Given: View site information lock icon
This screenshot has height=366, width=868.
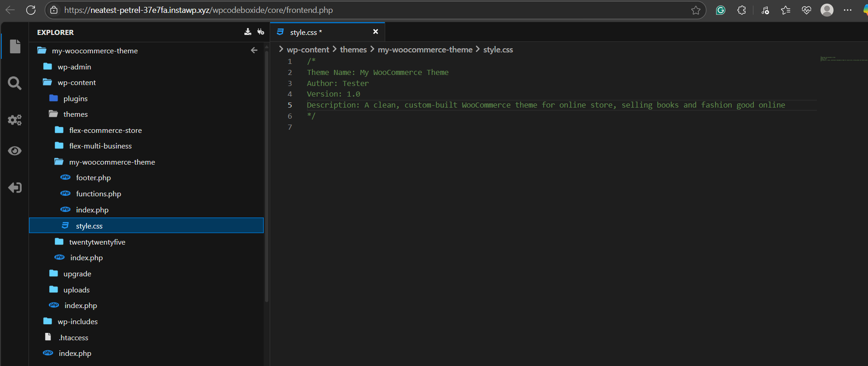Looking at the screenshot, I should [x=54, y=10].
